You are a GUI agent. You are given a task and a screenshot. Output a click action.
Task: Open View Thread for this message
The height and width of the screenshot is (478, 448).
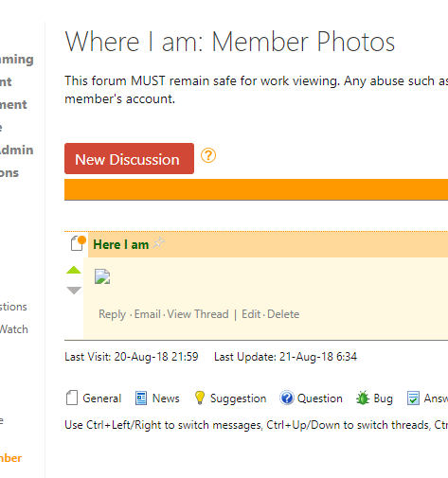[x=198, y=314]
